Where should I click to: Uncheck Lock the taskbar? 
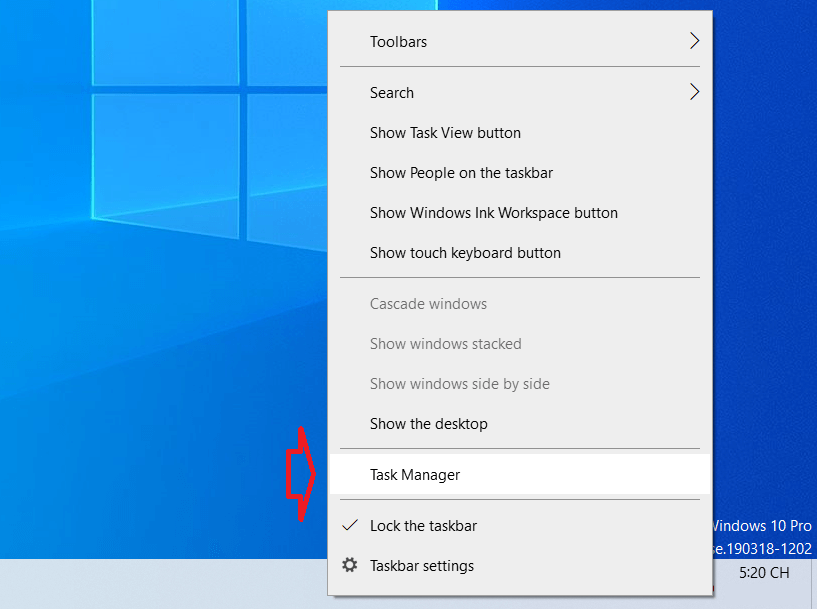[x=423, y=524]
